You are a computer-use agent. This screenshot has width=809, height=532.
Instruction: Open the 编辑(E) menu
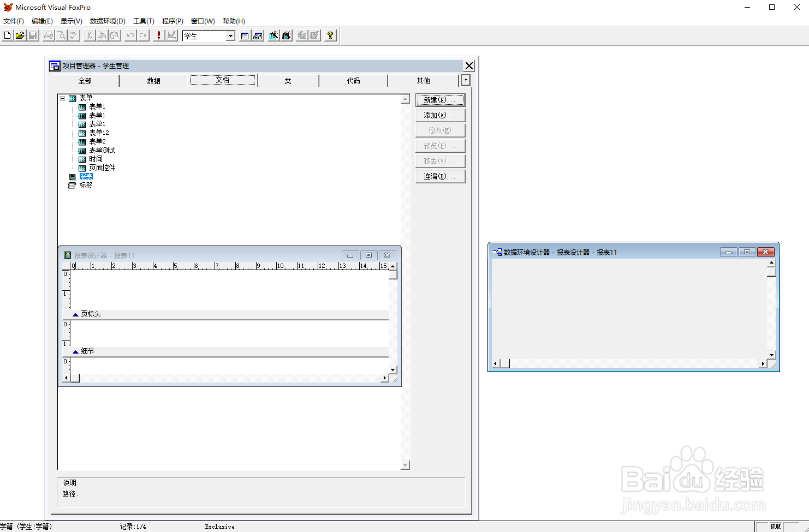[x=42, y=21]
